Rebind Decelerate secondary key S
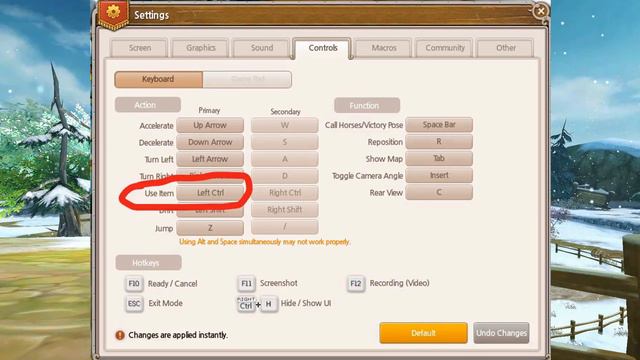Screen dimensions: 640x360 pyautogui.click(x=284, y=142)
